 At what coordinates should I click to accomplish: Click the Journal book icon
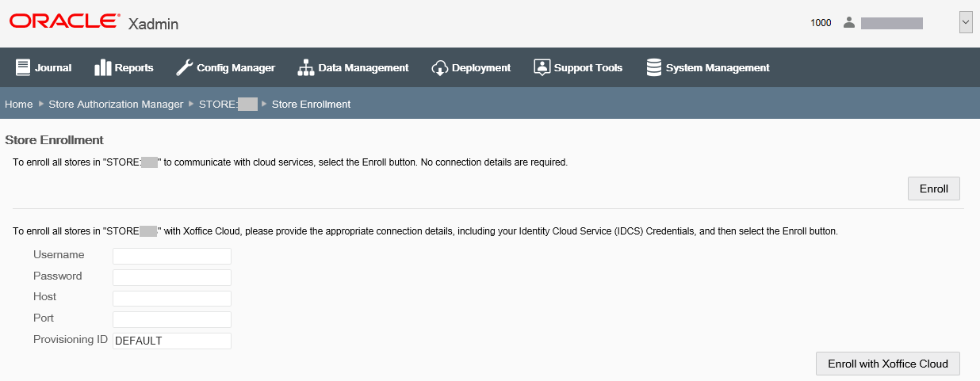(x=23, y=67)
